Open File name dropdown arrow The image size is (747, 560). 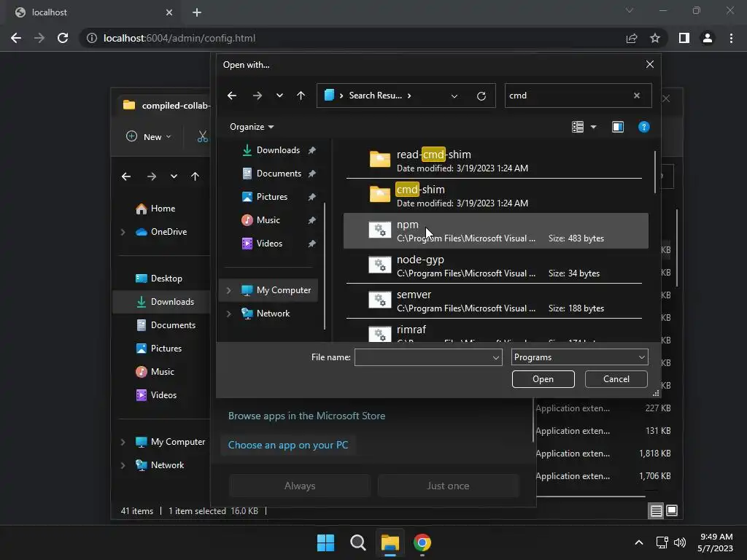496,357
